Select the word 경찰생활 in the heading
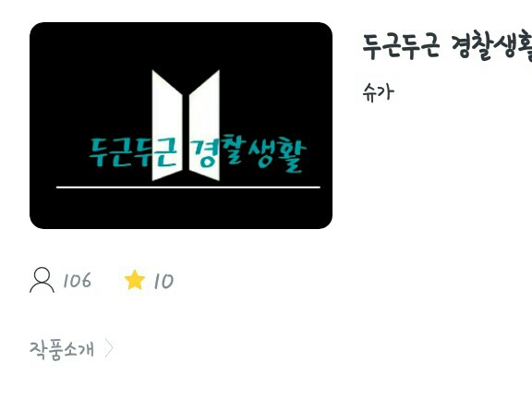The image size is (532, 399). (x=491, y=47)
